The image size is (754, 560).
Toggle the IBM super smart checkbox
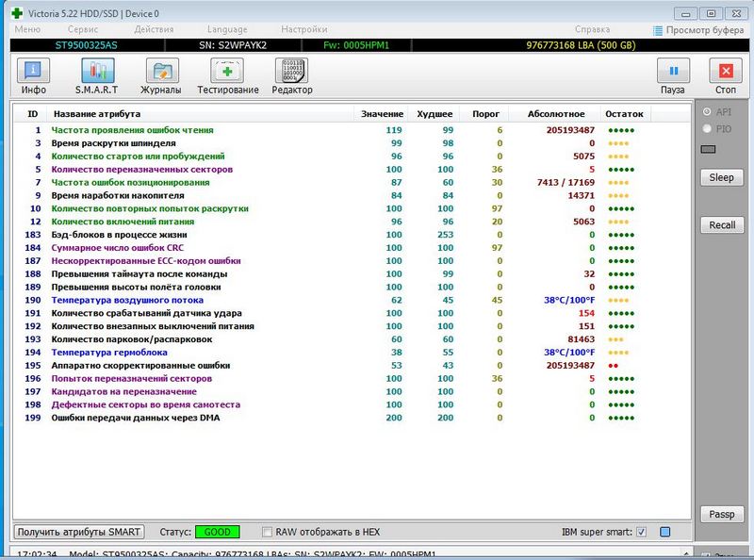click(641, 532)
